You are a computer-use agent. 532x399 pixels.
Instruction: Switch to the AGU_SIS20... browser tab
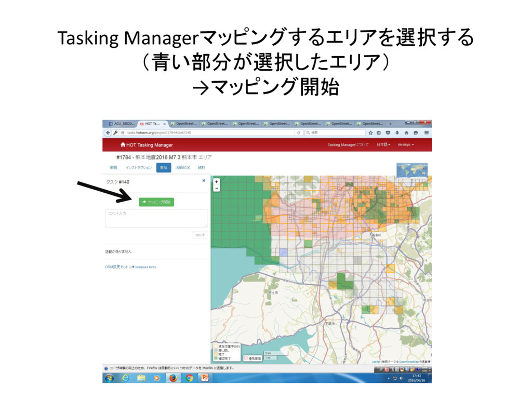click(x=122, y=124)
